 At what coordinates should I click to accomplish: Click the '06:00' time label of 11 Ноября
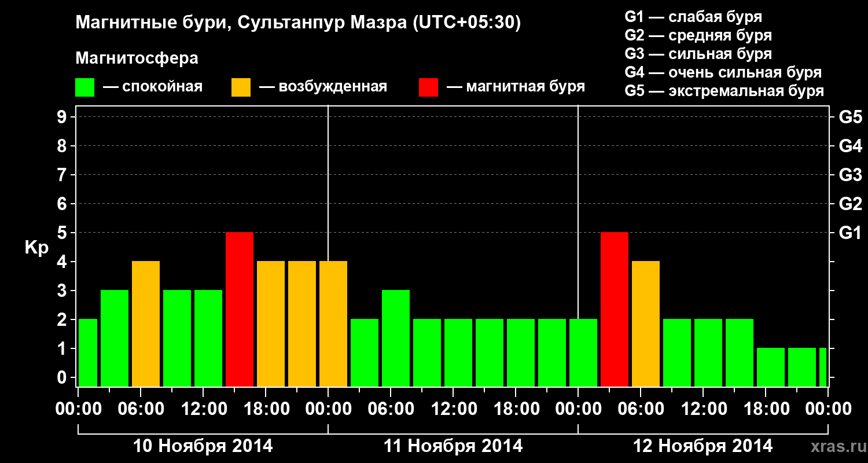pos(391,409)
